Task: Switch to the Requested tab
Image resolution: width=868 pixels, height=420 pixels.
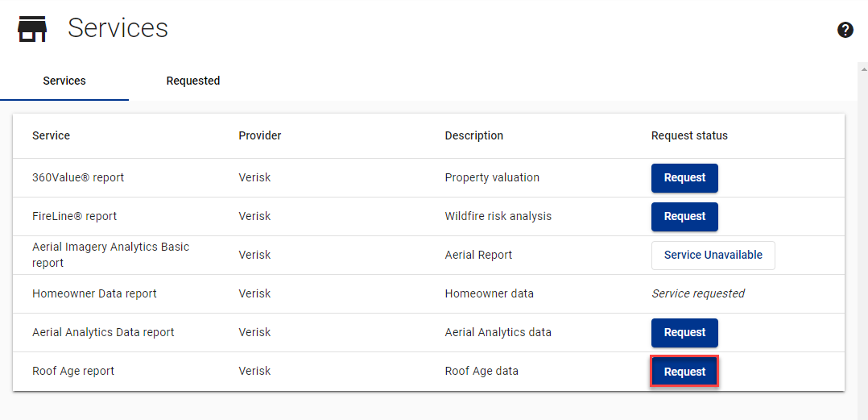Action: point(193,81)
